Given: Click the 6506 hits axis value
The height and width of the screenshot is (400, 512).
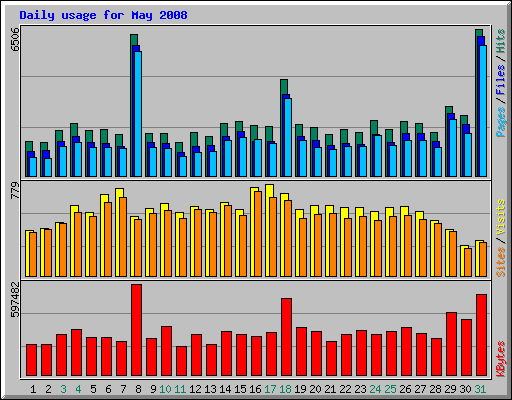Looking at the screenshot, I should click(x=15, y=39).
